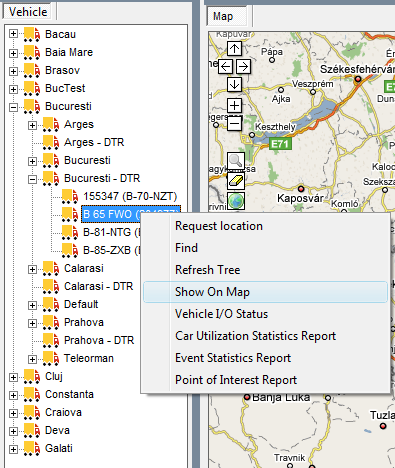
Task: Expand the Teleorman subgroup
Action: pyautogui.click(x=32, y=359)
